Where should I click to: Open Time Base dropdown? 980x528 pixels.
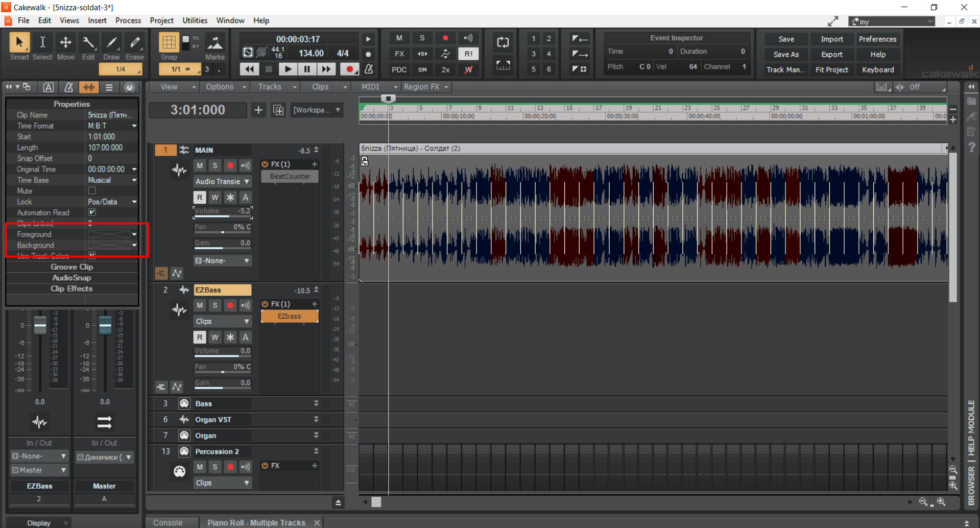pos(134,180)
